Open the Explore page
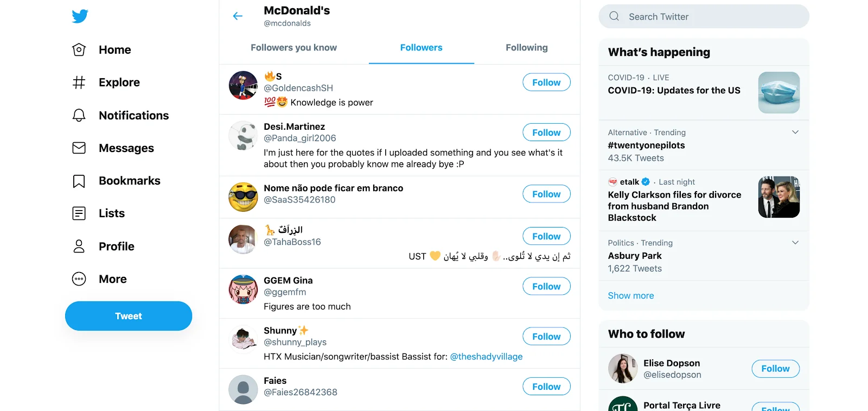Screen dimensions: 868x411 pos(119,82)
